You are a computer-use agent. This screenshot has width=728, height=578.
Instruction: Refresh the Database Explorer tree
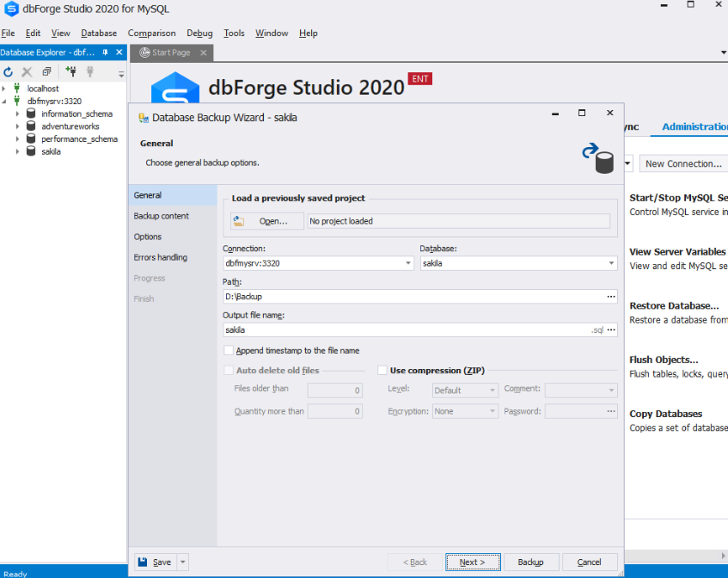(x=9, y=72)
